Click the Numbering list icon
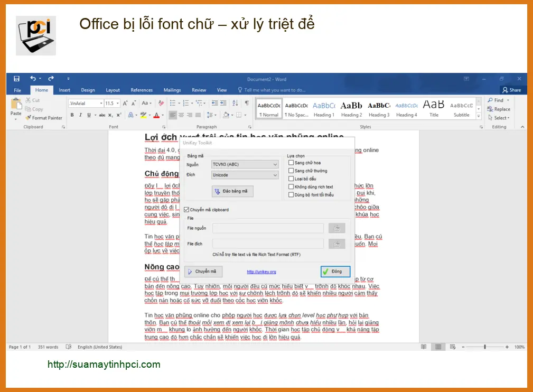This screenshot has height=392, width=533. [x=185, y=103]
